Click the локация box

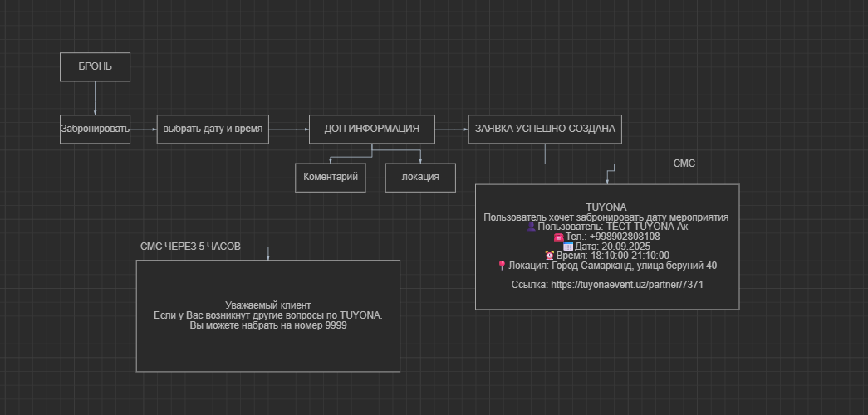click(421, 178)
